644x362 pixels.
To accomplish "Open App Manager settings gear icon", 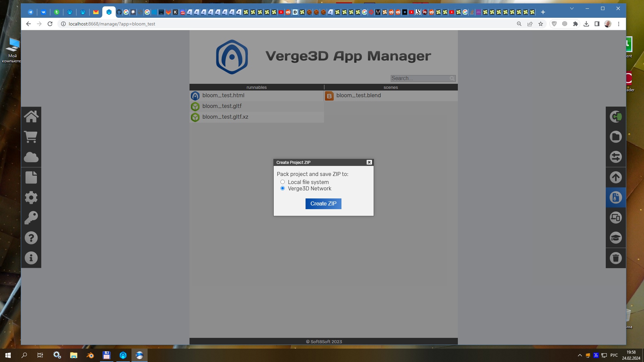I will pyautogui.click(x=31, y=197).
